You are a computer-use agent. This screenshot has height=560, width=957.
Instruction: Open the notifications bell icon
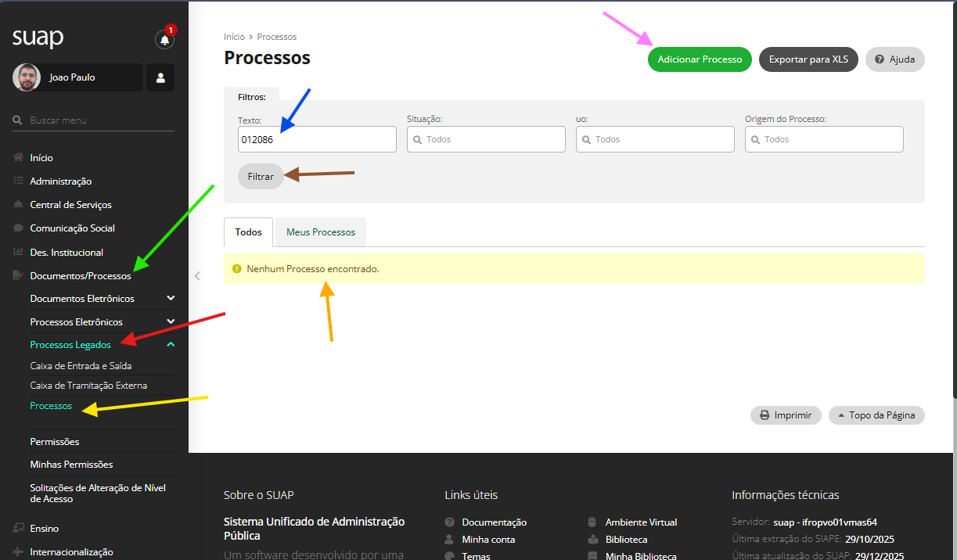[164, 39]
